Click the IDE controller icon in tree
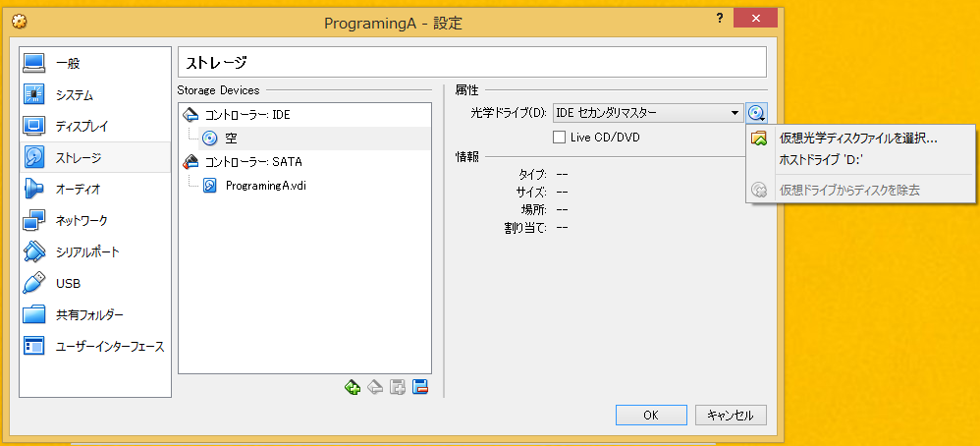The image size is (980, 446). (190, 115)
